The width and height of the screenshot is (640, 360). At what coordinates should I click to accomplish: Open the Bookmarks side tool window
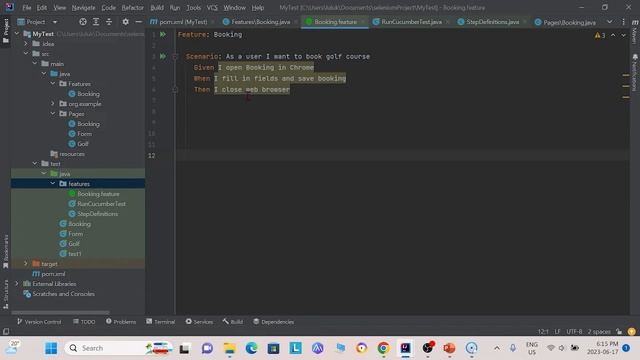coord(6,251)
